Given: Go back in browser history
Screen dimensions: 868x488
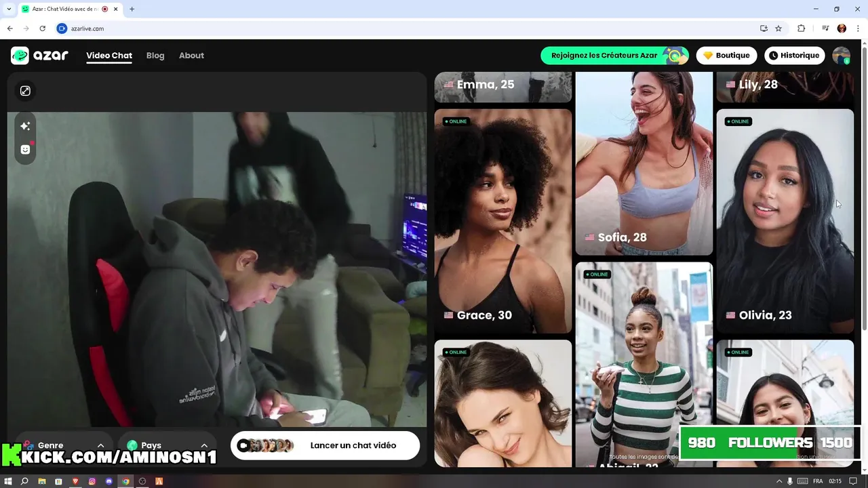Looking at the screenshot, I should (x=9, y=28).
